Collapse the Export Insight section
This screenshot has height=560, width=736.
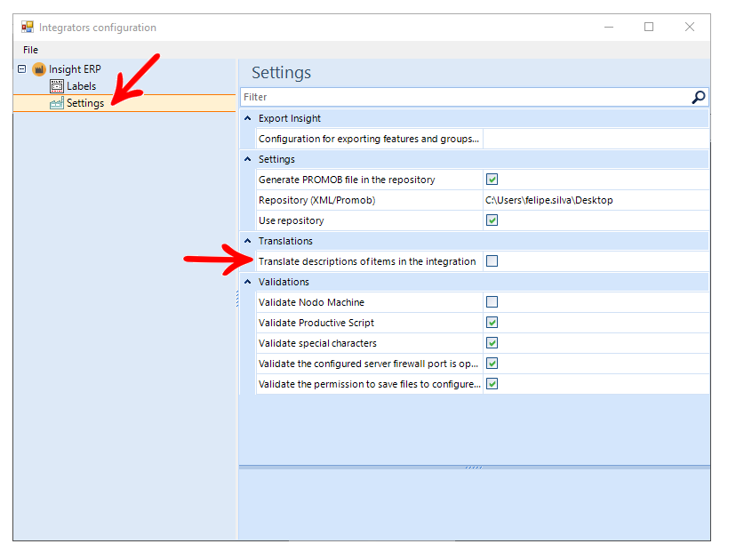pos(247,118)
